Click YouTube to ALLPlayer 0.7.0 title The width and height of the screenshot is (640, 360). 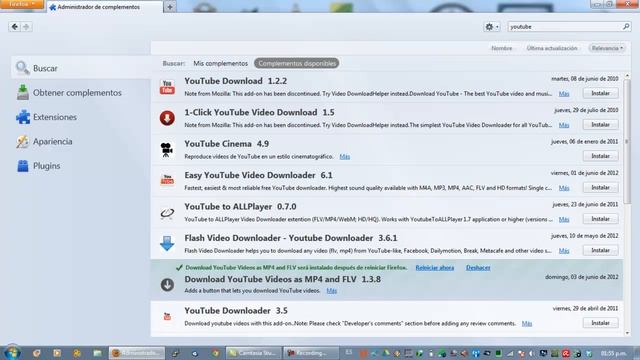(x=240, y=207)
